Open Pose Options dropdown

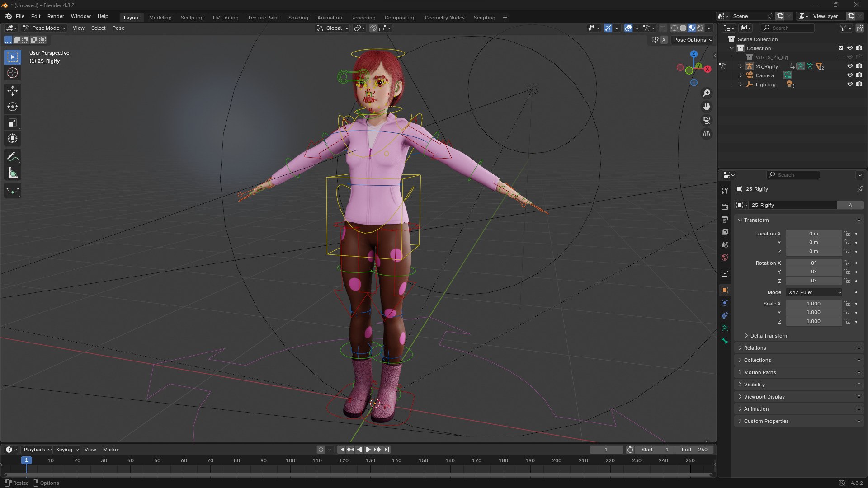point(693,40)
